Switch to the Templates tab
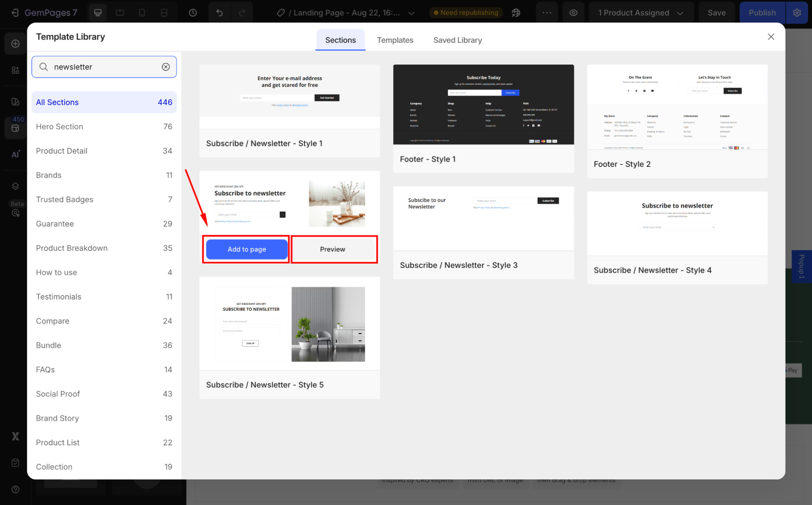The height and width of the screenshot is (505, 812). click(395, 40)
